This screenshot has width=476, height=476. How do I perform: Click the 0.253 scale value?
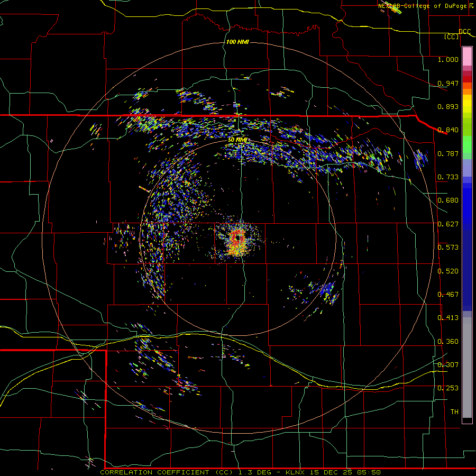coord(448,388)
